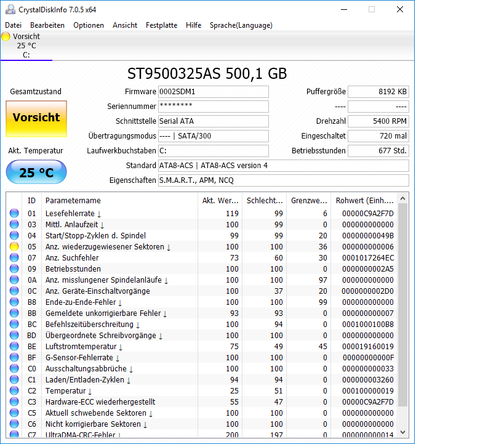Open the Festplatte menu
The image size is (504, 444).
161,25
